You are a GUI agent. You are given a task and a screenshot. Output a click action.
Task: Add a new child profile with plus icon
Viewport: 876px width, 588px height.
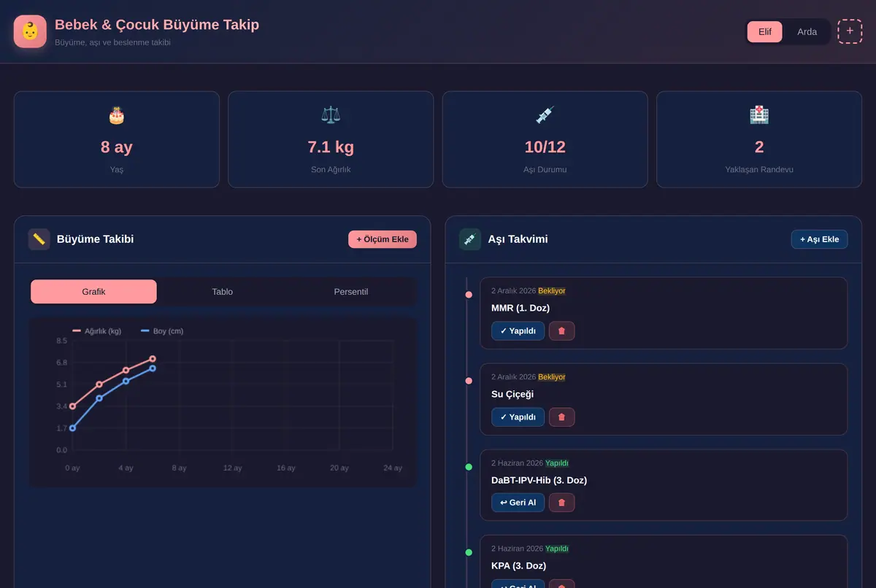click(x=850, y=31)
